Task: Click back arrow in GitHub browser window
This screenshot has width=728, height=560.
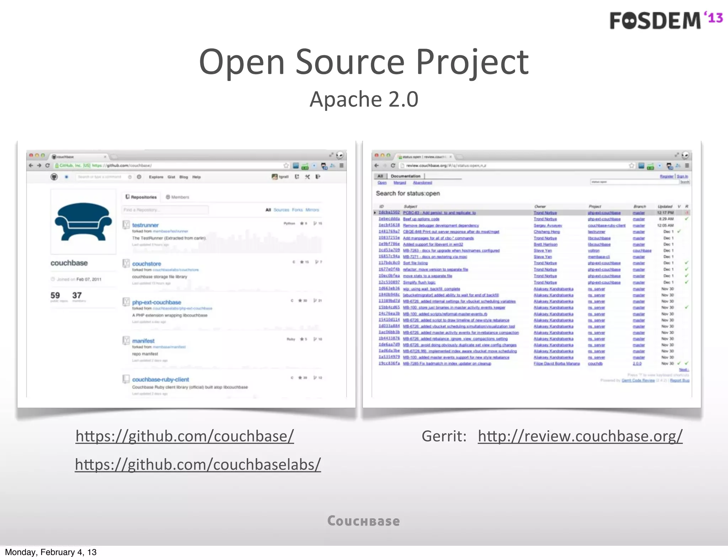Action: pos(31,166)
